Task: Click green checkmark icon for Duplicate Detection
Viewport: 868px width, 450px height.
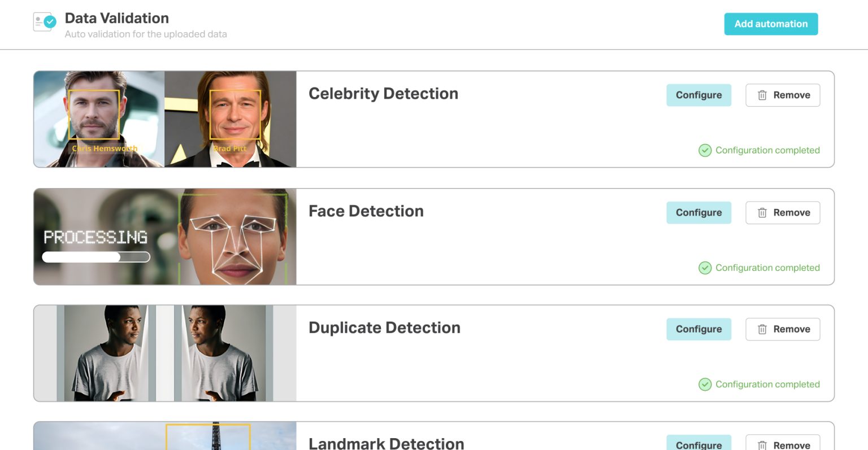Action: coord(705,385)
